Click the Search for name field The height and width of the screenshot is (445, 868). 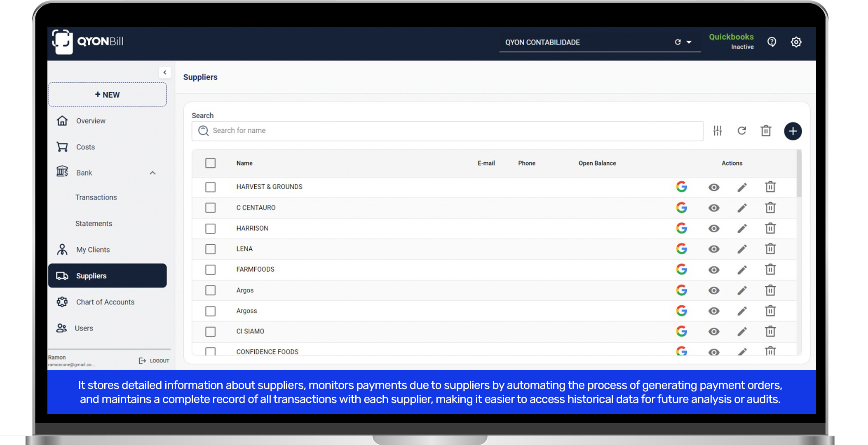tap(447, 131)
